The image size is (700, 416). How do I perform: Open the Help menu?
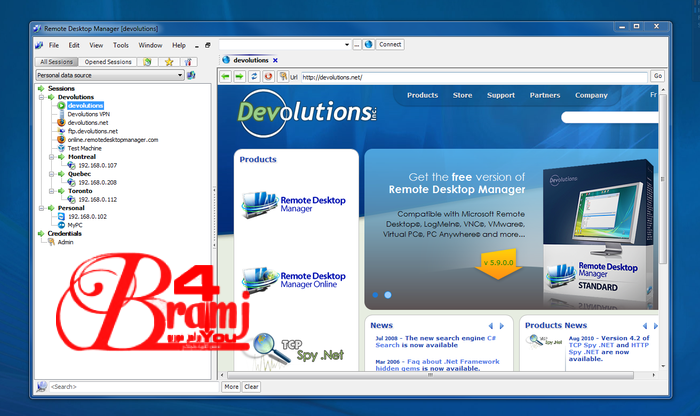pyautogui.click(x=179, y=45)
